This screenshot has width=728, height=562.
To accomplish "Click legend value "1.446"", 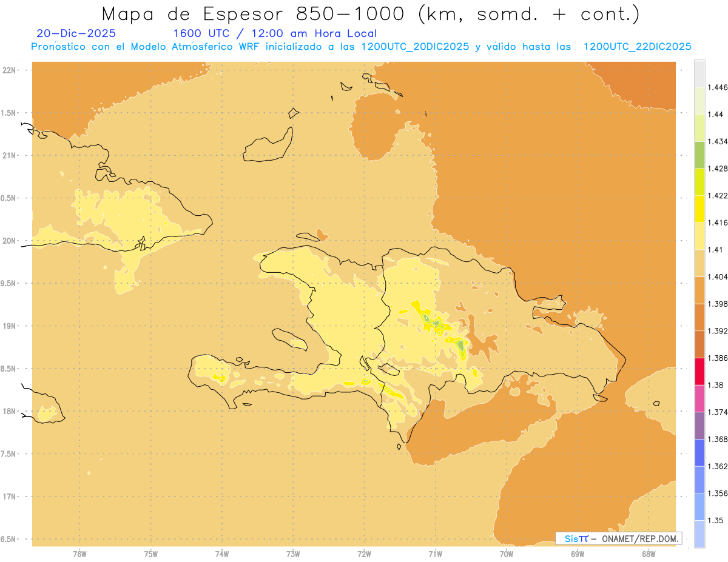I will pos(716,87).
